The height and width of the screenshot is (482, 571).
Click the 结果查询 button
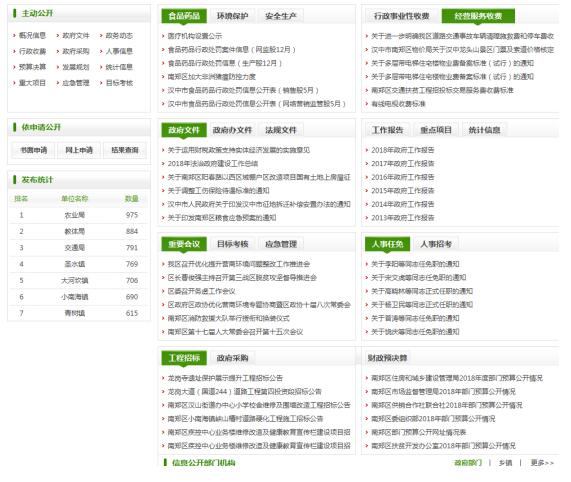(x=125, y=150)
